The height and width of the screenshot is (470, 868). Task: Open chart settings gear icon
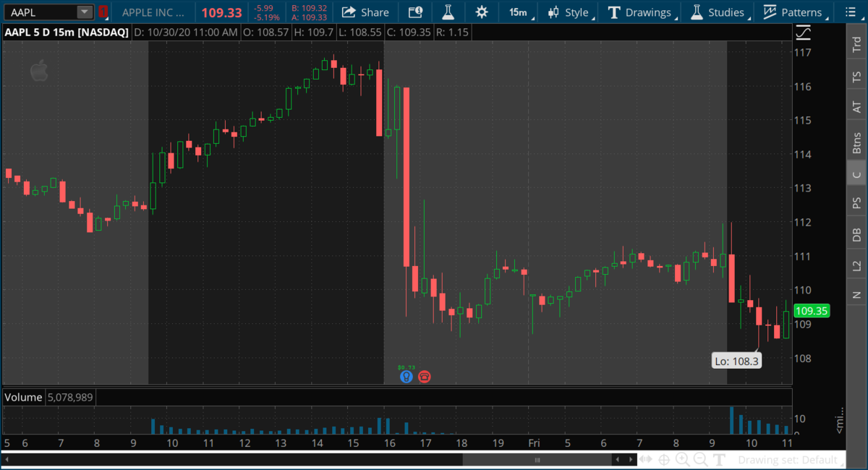click(x=482, y=12)
